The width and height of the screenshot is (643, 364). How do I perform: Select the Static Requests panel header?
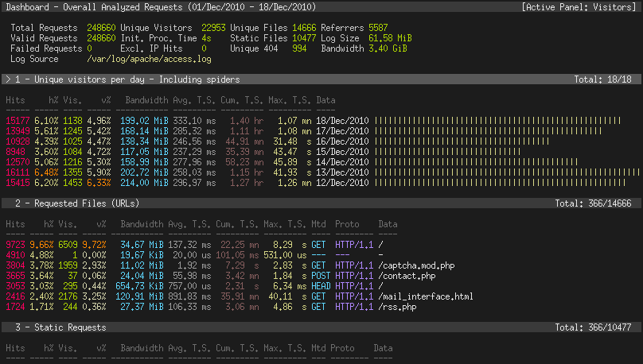pos(321,327)
